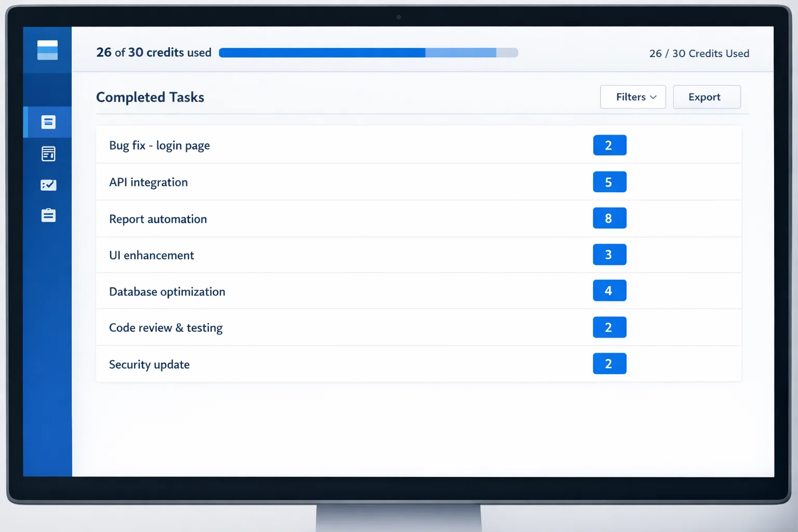Open the reports panel from the sidebar

click(48, 153)
